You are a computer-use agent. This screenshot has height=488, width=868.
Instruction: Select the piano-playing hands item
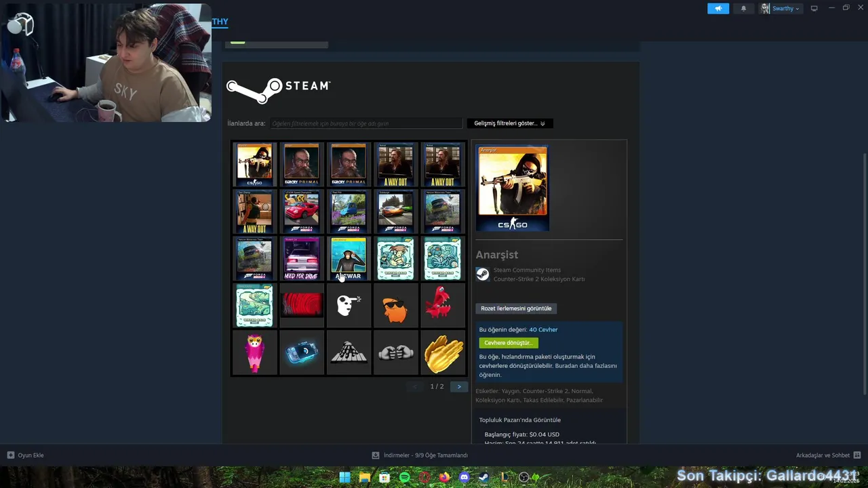pos(349,352)
